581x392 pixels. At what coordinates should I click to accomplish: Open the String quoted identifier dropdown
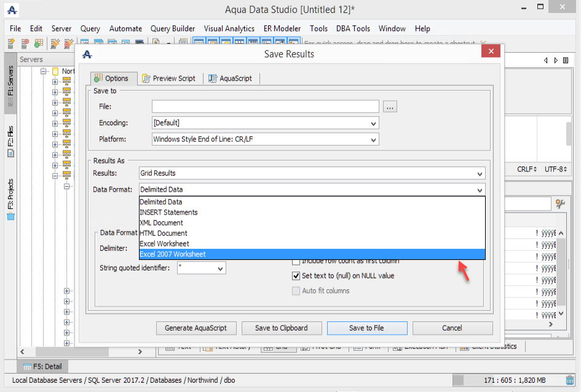click(x=201, y=268)
